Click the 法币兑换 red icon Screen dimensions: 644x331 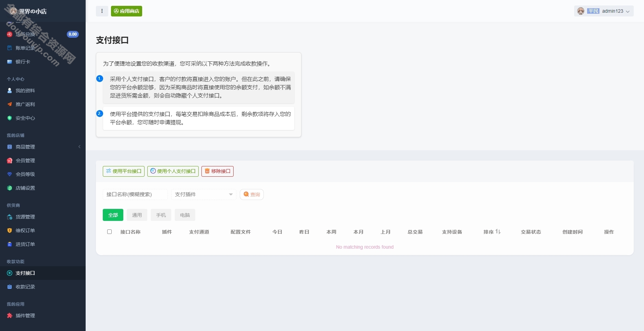point(10,34)
